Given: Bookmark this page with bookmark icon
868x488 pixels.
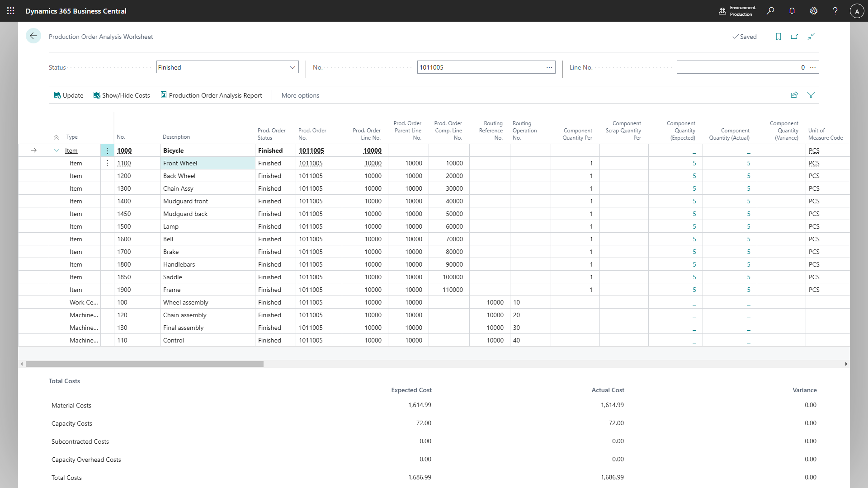Looking at the screenshot, I should point(778,37).
